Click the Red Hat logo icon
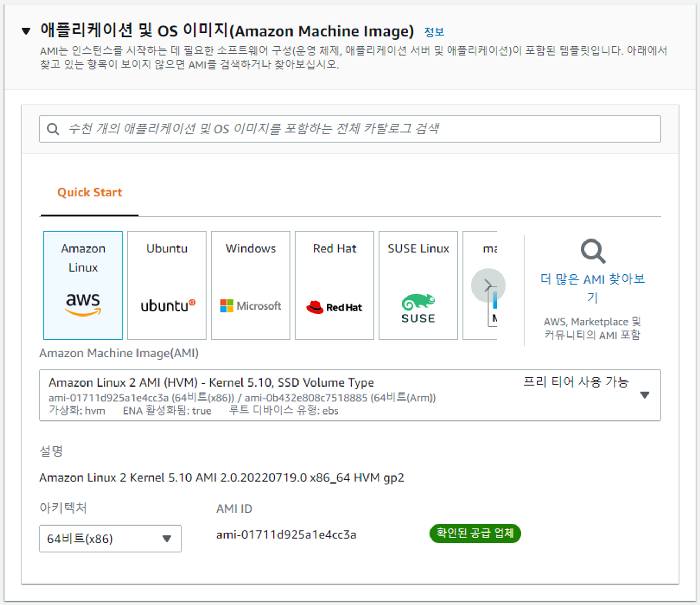The image size is (700, 605). [334, 307]
